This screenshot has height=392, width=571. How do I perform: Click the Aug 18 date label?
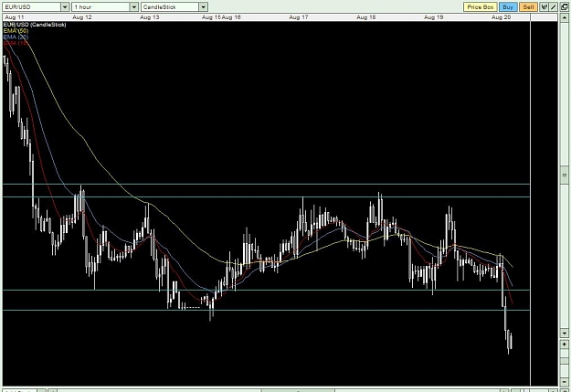[366, 17]
